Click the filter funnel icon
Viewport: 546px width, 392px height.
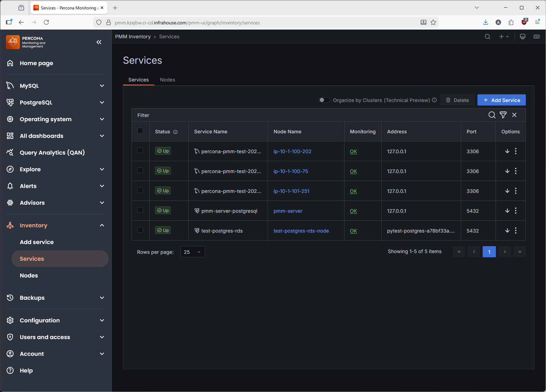[x=503, y=115]
